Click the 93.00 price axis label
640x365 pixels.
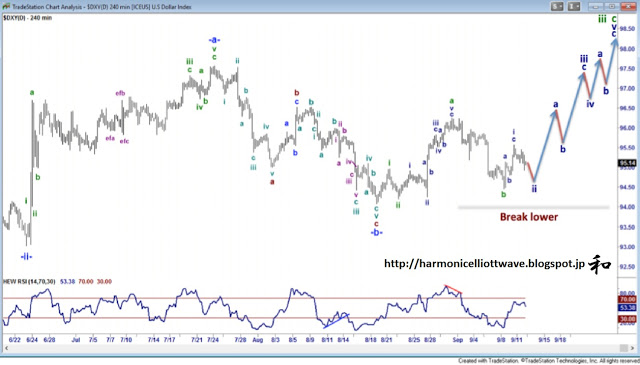click(x=627, y=247)
